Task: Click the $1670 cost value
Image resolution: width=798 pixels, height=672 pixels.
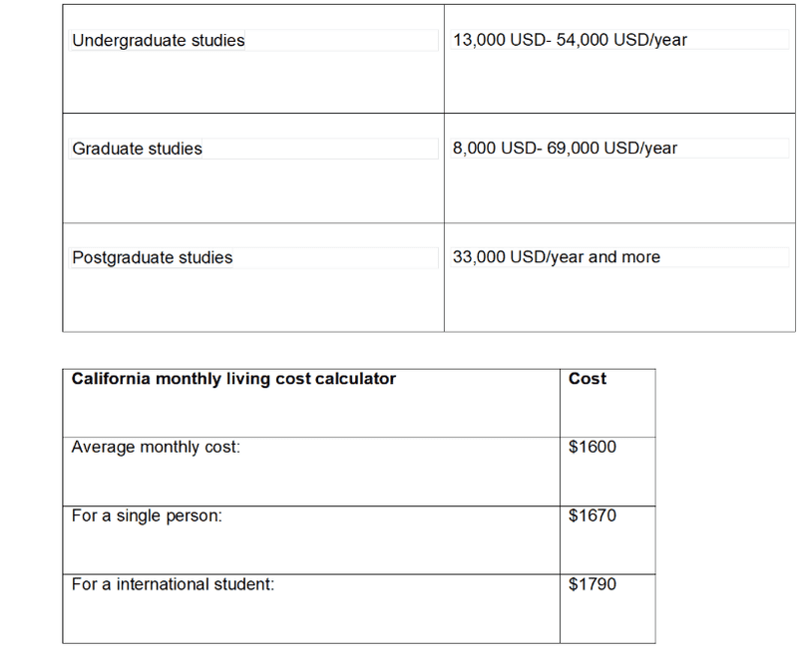Action: 593,516
